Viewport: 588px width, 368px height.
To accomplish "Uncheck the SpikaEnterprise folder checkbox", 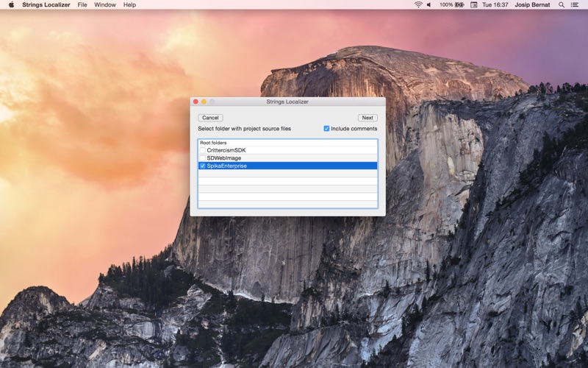I will pyautogui.click(x=203, y=166).
